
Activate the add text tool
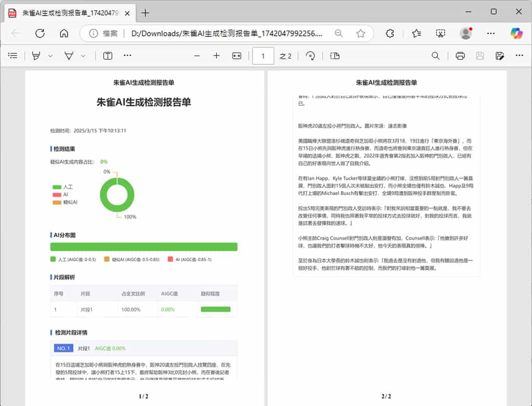[108, 56]
